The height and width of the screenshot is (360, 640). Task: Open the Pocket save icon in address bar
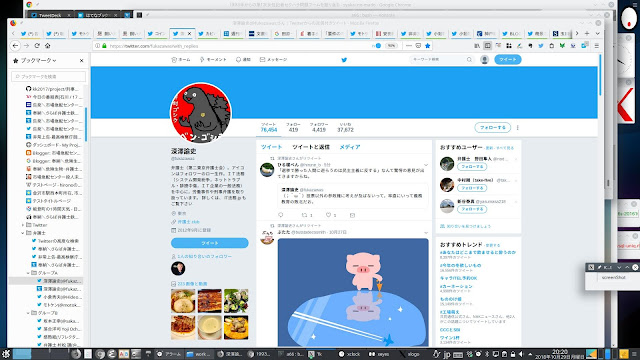pos(418,46)
